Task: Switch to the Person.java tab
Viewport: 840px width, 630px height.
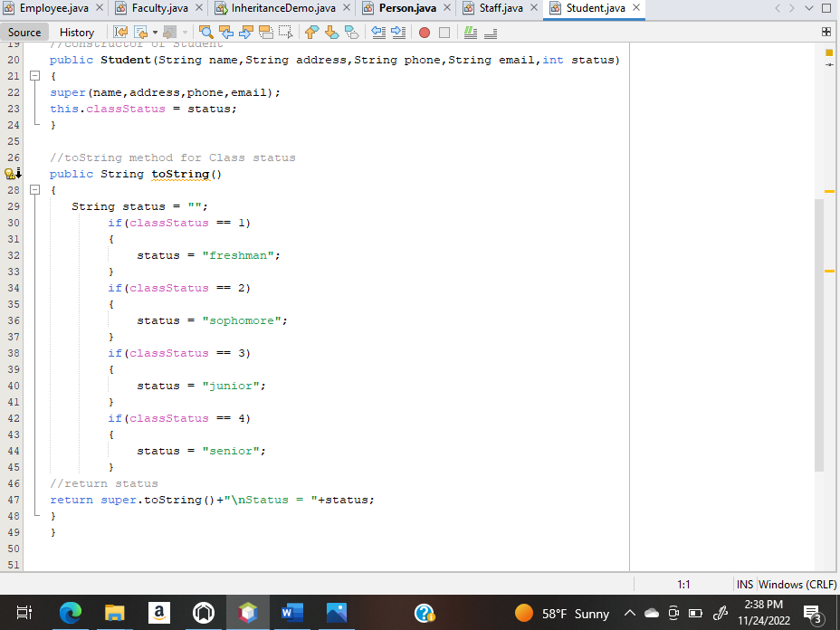Action: coord(407,8)
